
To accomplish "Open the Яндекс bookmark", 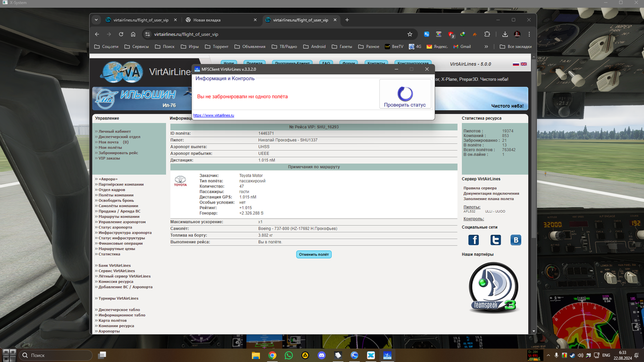I will click(437, 46).
